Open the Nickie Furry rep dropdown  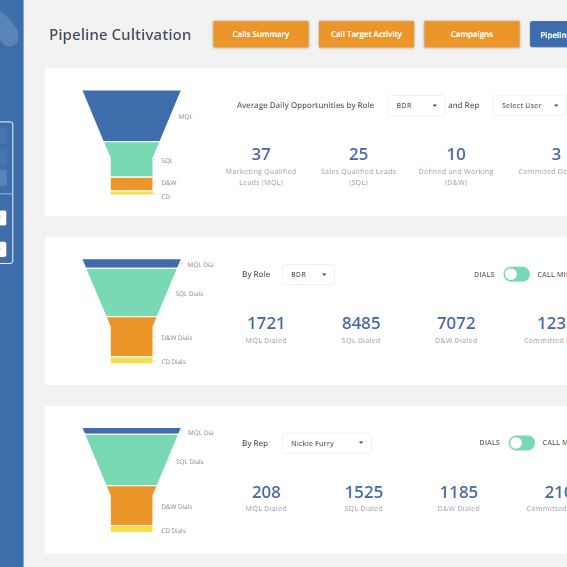(327, 443)
